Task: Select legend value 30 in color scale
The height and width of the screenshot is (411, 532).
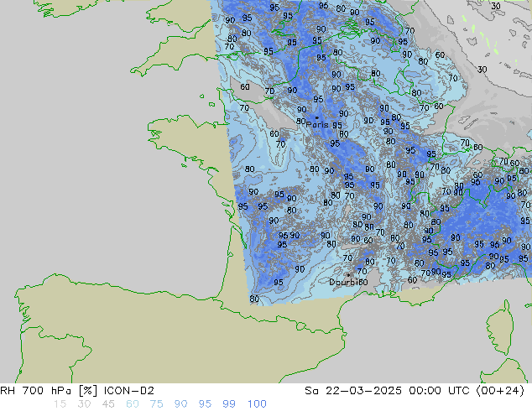Action: coord(84,404)
